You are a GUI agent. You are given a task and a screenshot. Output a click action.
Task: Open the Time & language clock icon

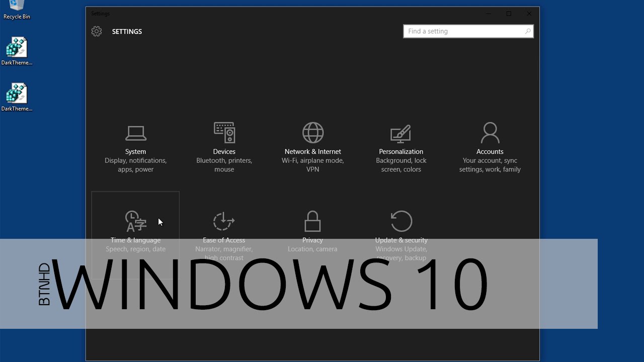click(x=135, y=221)
